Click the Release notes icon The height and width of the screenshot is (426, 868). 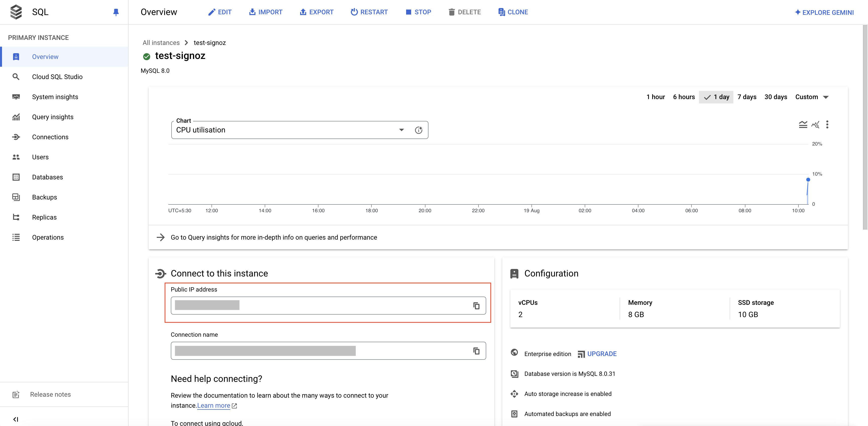(x=16, y=394)
